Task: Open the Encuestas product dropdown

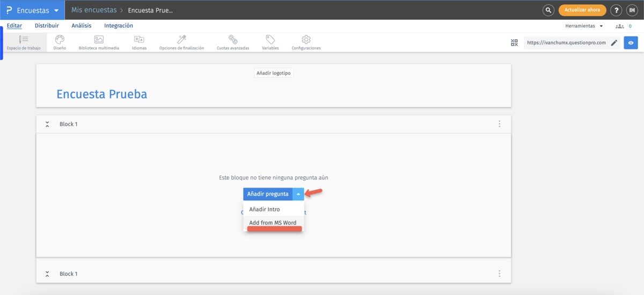Action: tap(38, 10)
